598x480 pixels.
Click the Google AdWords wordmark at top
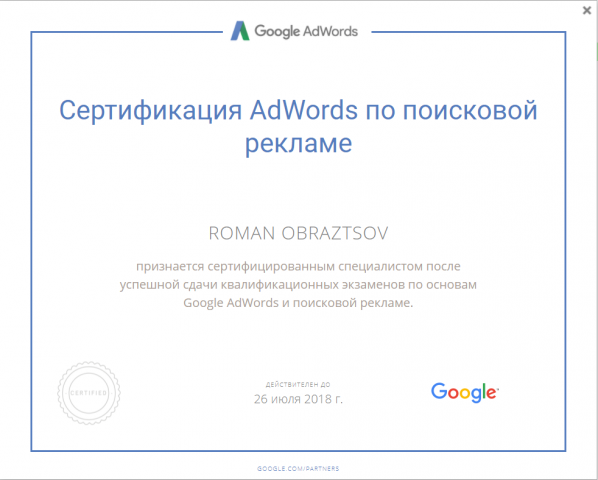tap(306, 31)
